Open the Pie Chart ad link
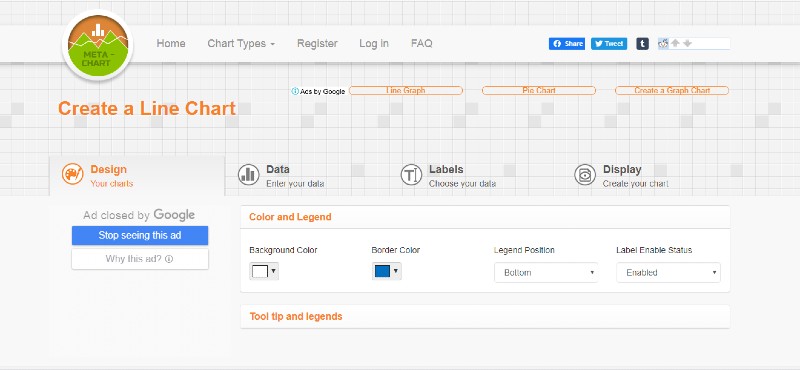Screen dimensions: 800x370 point(539,91)
